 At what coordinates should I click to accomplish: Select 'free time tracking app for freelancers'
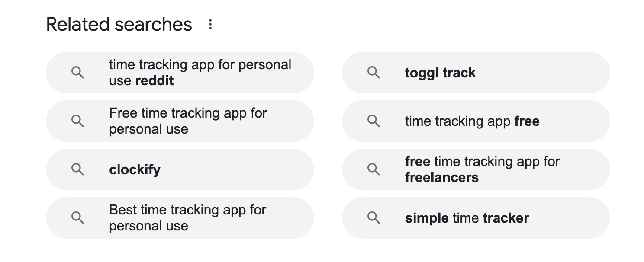[x=482, y=169]
